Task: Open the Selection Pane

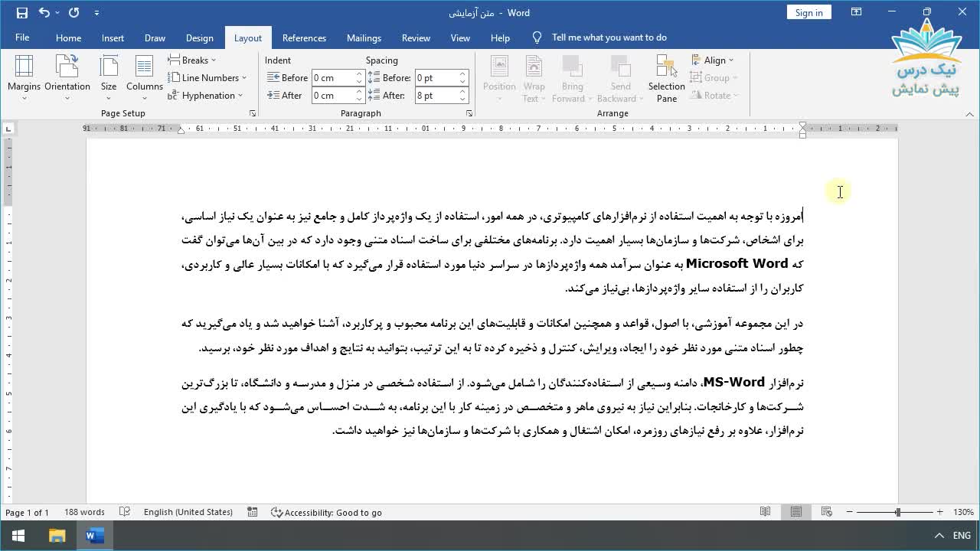Action: (x=666, y=77)
